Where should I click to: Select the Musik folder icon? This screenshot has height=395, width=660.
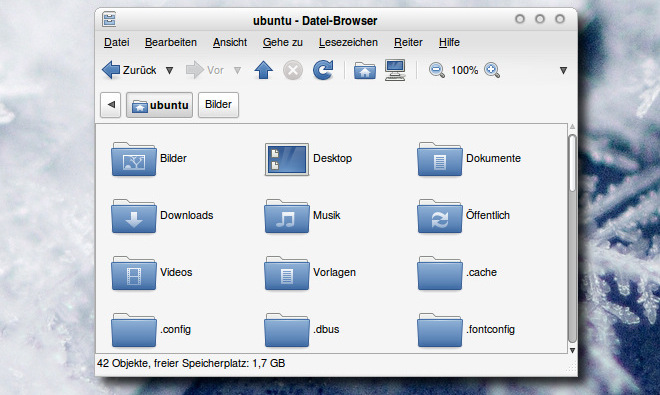coord(287,216)
